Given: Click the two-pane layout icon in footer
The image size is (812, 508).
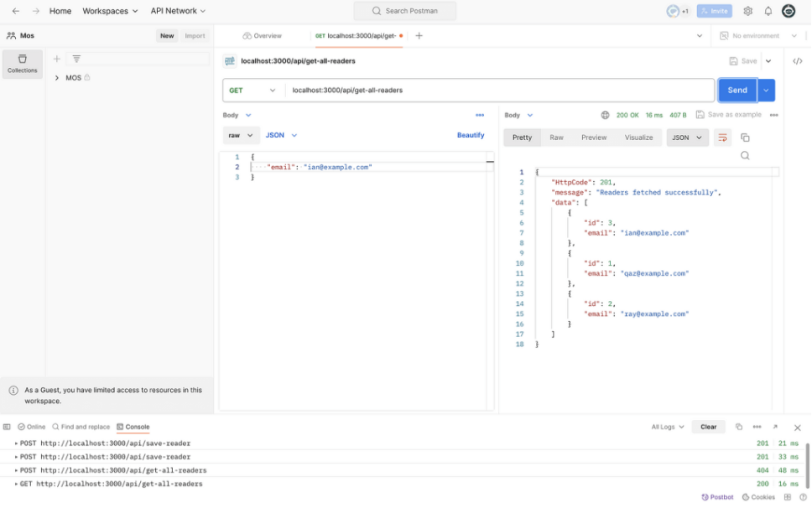Looking at the screenshot, I should pyautogui.click(x=787, y=497).
